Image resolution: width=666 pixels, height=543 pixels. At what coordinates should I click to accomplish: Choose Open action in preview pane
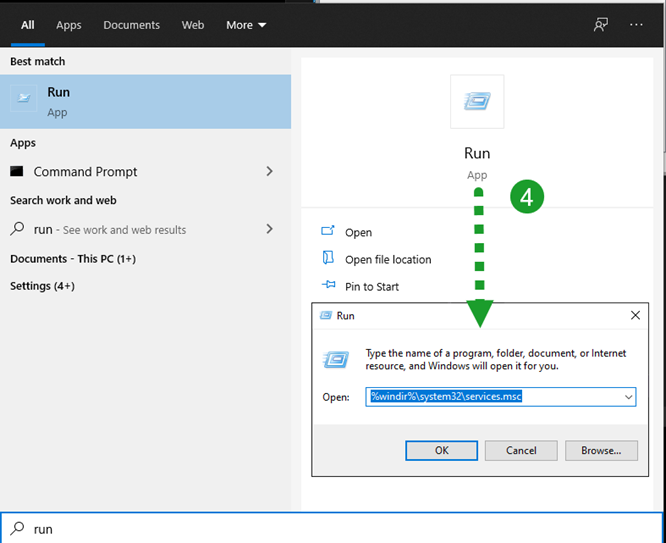358,232
